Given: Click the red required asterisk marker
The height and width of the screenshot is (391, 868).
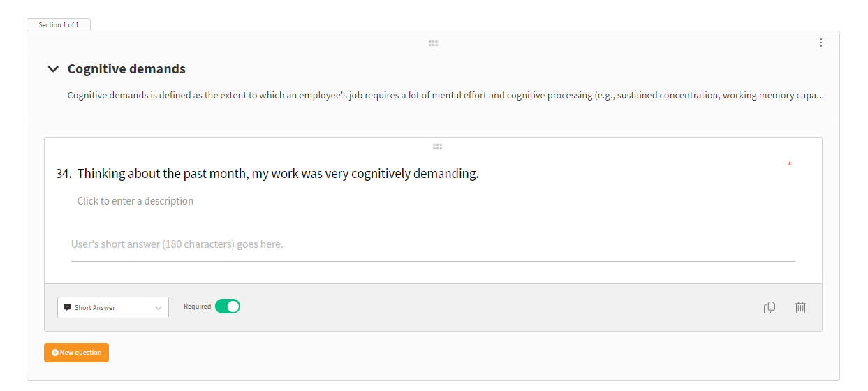Looking at the screenshot, I should point(790,165).
